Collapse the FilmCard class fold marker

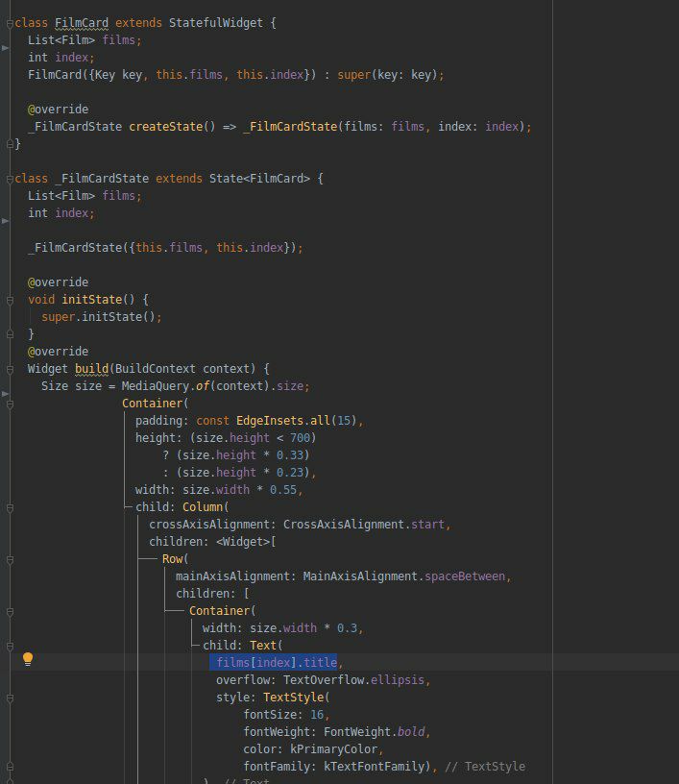[10, 23]
